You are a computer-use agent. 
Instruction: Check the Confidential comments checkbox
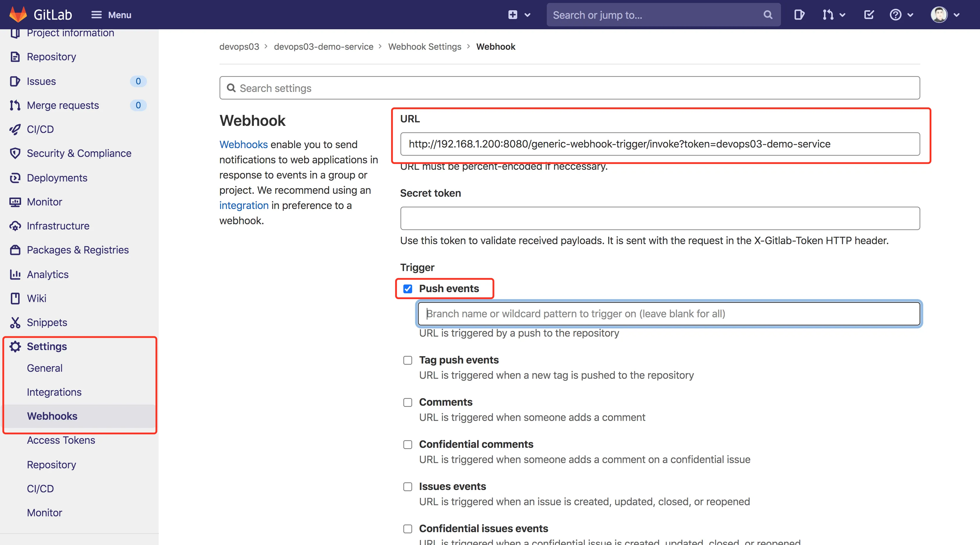pos(407,445)
